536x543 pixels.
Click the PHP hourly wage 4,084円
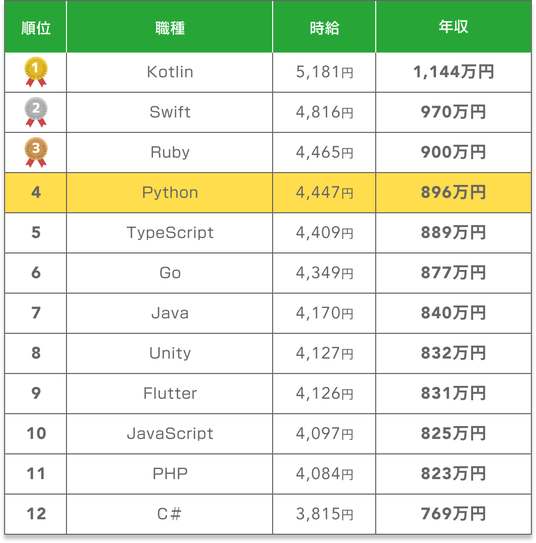(324, 474)
